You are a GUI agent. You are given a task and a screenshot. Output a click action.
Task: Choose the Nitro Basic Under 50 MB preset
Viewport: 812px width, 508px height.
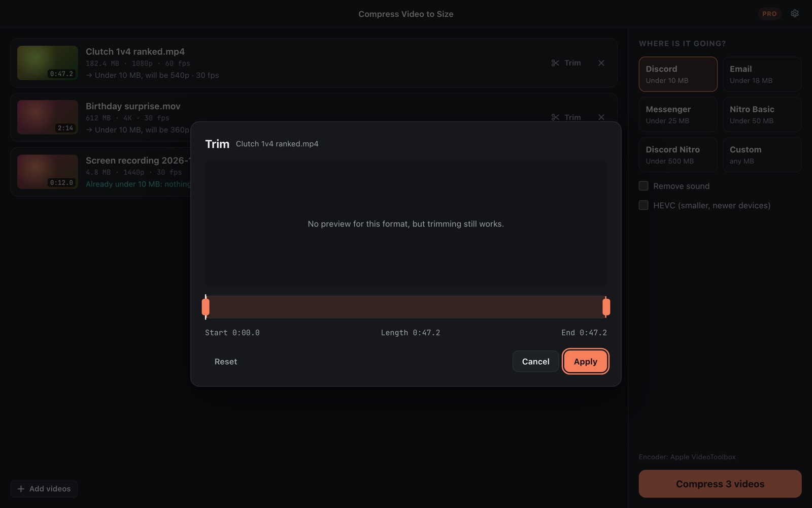(x=762, y=114)
